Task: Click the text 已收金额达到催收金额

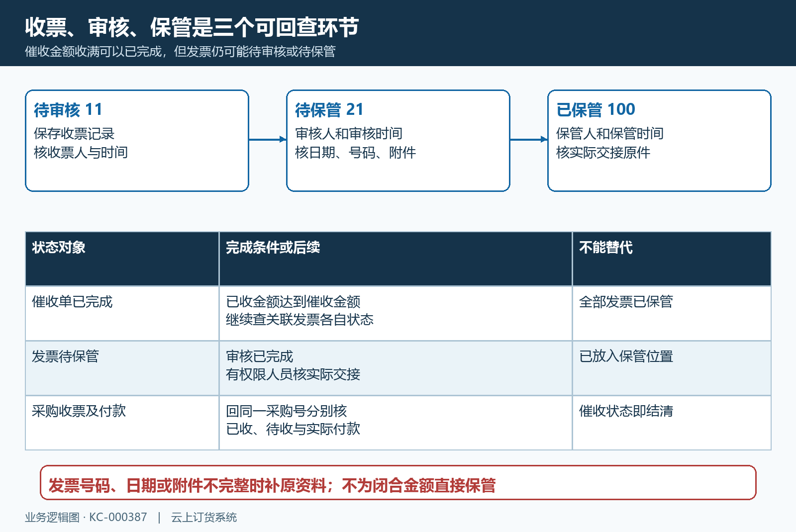Action: click(293, 302)
